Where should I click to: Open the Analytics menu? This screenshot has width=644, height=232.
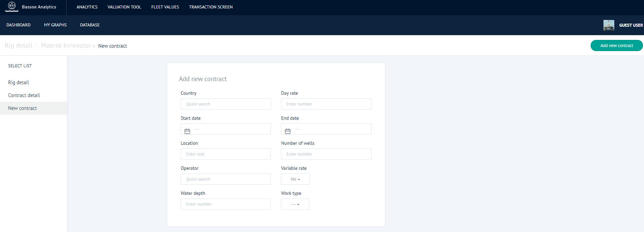coord(87,7)
